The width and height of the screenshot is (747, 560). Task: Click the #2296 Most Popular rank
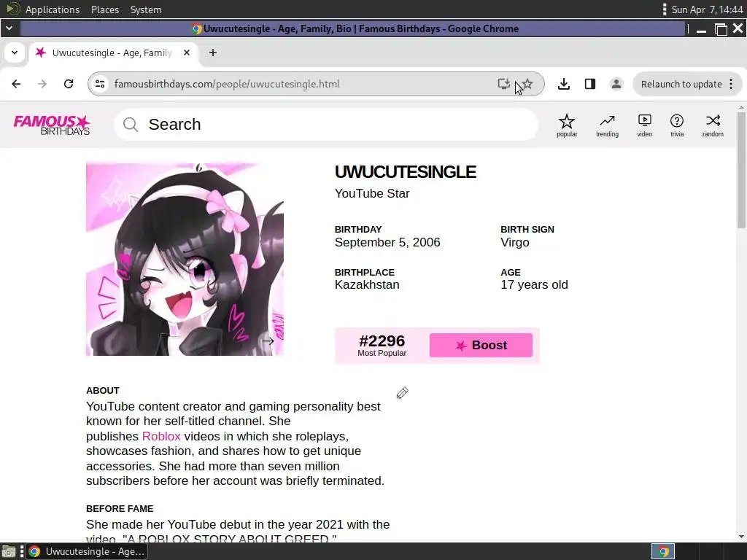(x=382, y=345)
